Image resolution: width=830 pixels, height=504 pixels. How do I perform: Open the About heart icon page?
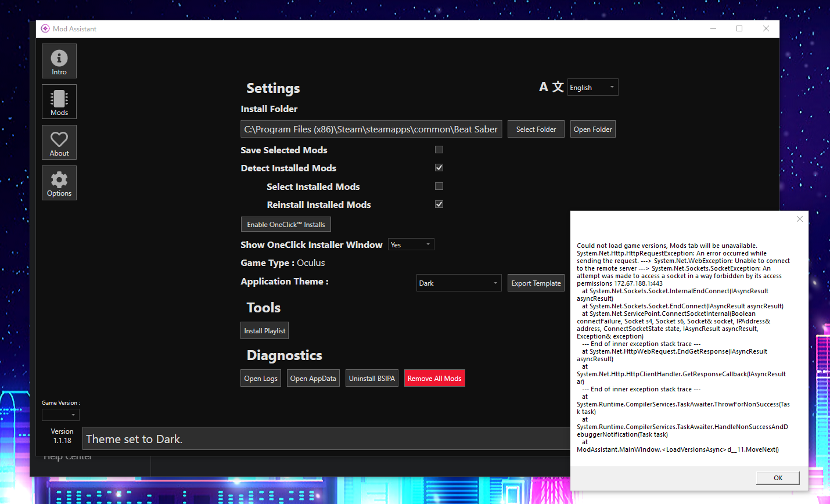coord(59,142)
